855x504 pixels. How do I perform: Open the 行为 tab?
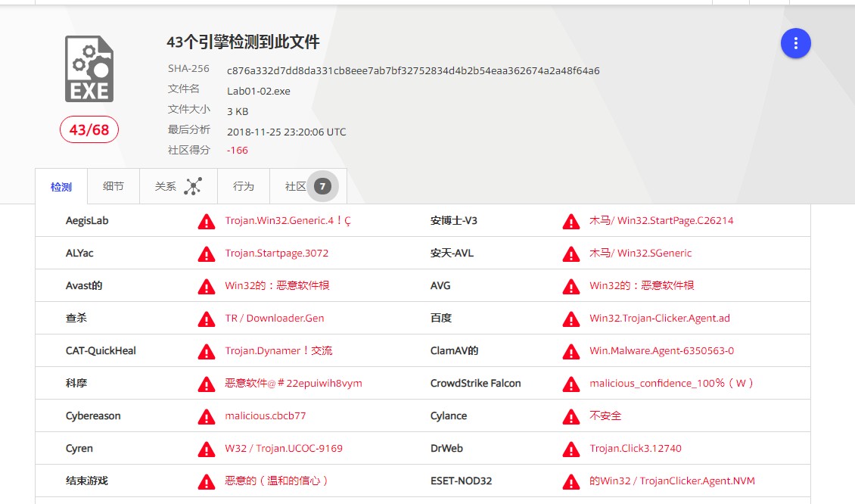click(x=243, y=187)
